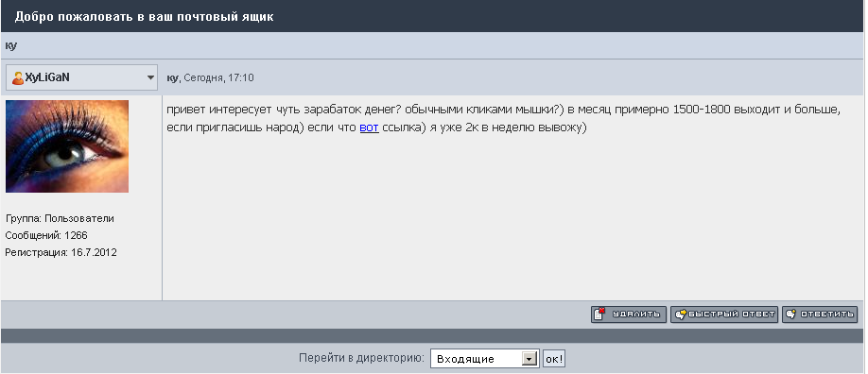Click the Ответить (reply) button

[820, 314]
